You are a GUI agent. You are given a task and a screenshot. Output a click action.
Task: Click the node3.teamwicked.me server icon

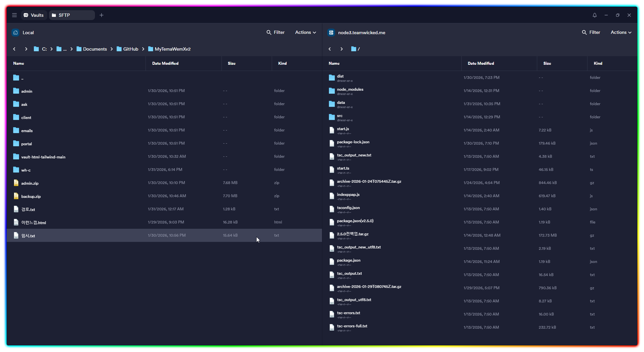(x=331, y=33)
